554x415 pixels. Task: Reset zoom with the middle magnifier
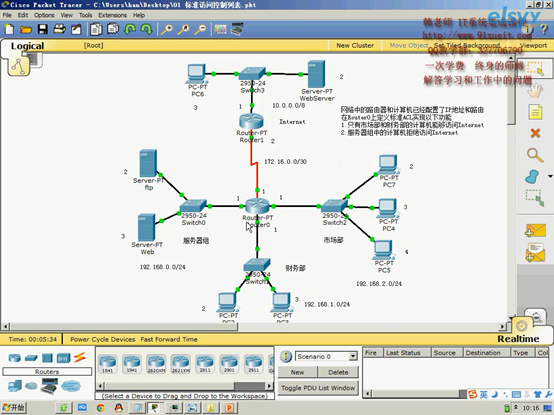(183, 29)
